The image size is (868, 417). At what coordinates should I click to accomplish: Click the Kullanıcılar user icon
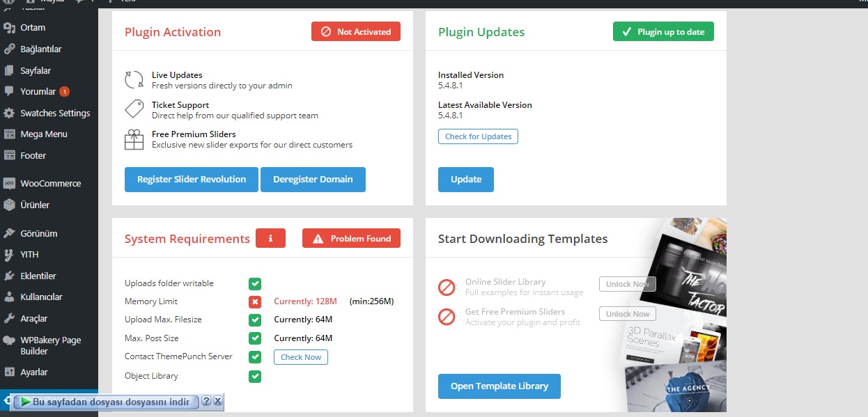coord(9,297)
